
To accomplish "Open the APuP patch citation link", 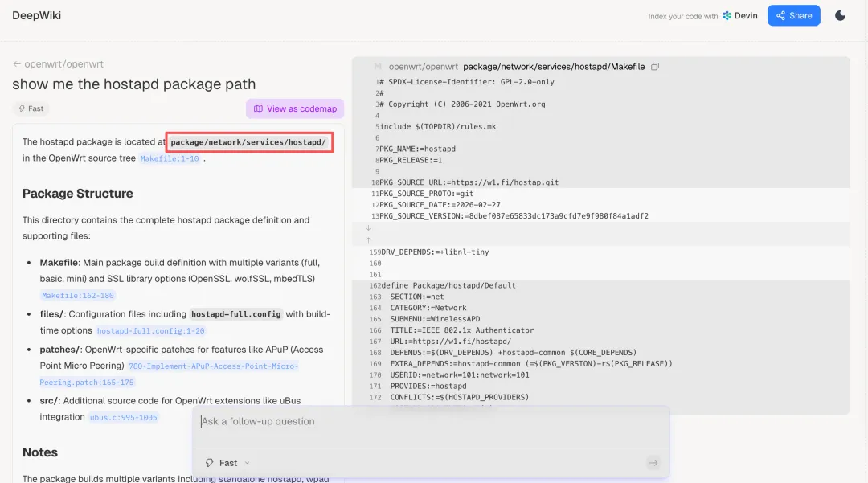I will 169,374.
